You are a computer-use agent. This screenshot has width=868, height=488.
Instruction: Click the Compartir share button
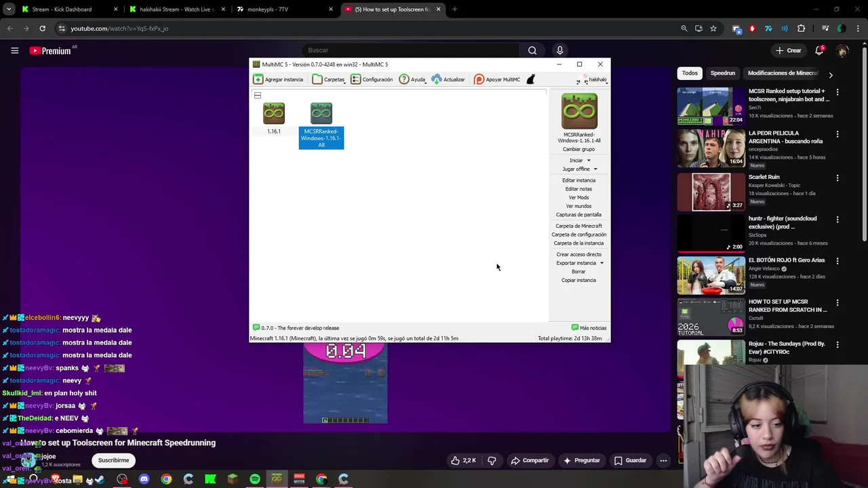point(530,460)
